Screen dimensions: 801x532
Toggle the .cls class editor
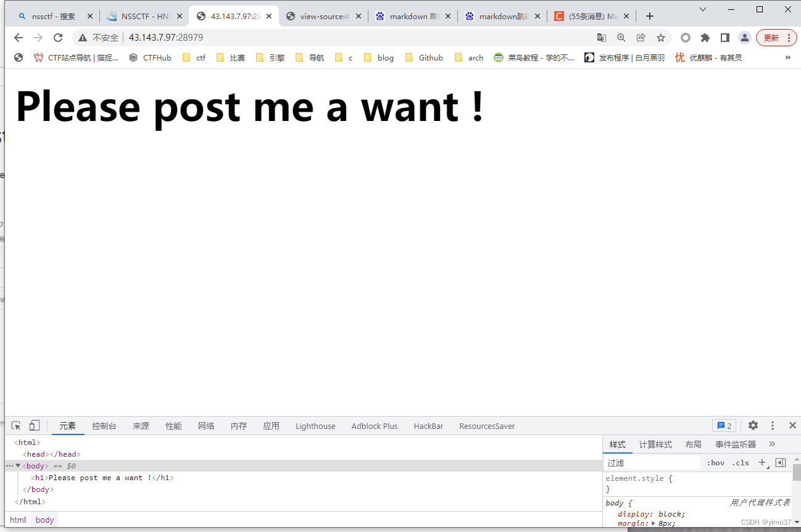[x=741, y=463]
